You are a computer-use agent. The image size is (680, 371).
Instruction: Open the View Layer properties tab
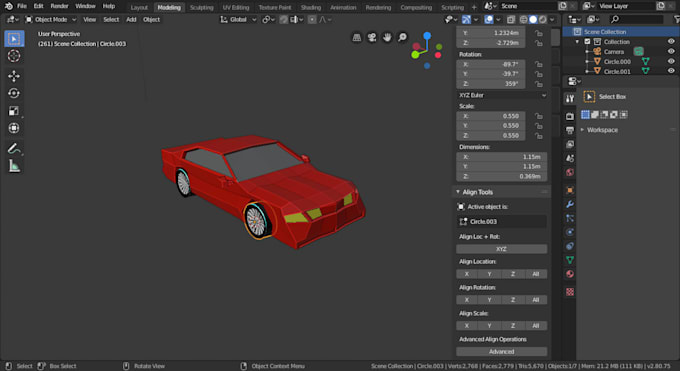(x=570, y=144)
